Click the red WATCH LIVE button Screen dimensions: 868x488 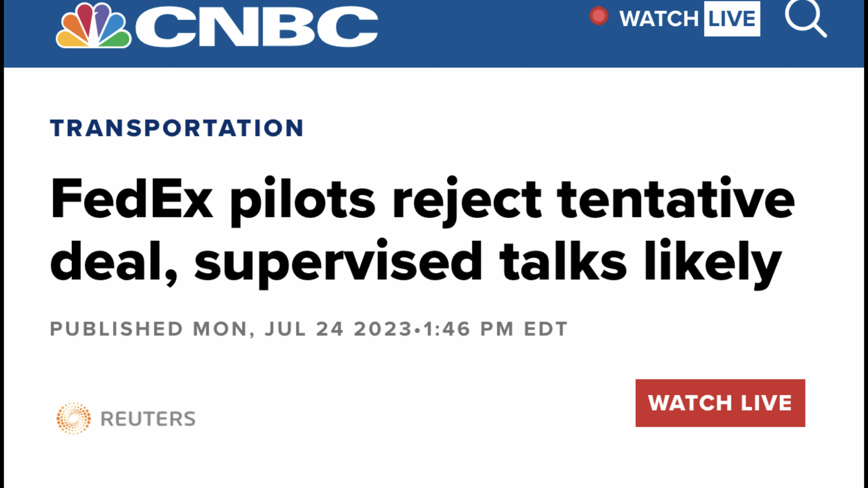[x=720, y=403]
